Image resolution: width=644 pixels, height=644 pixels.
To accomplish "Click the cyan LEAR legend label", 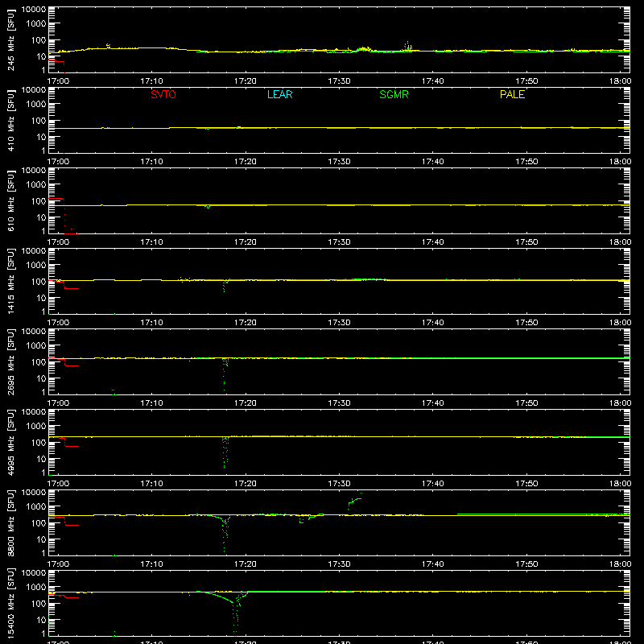I will pos(279,94).
